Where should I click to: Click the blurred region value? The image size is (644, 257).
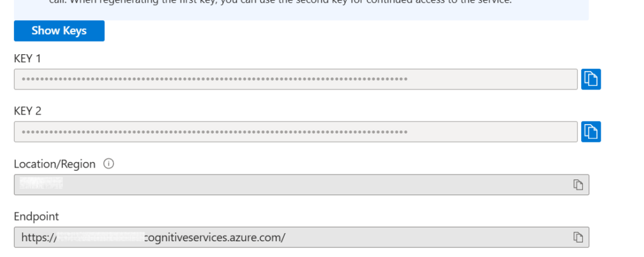tap(42, 184)
